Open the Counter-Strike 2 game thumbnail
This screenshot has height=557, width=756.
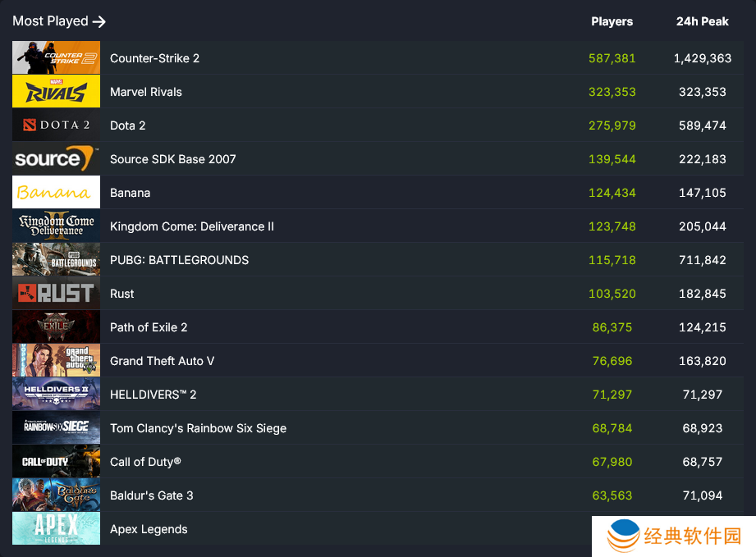click(56, 57)
